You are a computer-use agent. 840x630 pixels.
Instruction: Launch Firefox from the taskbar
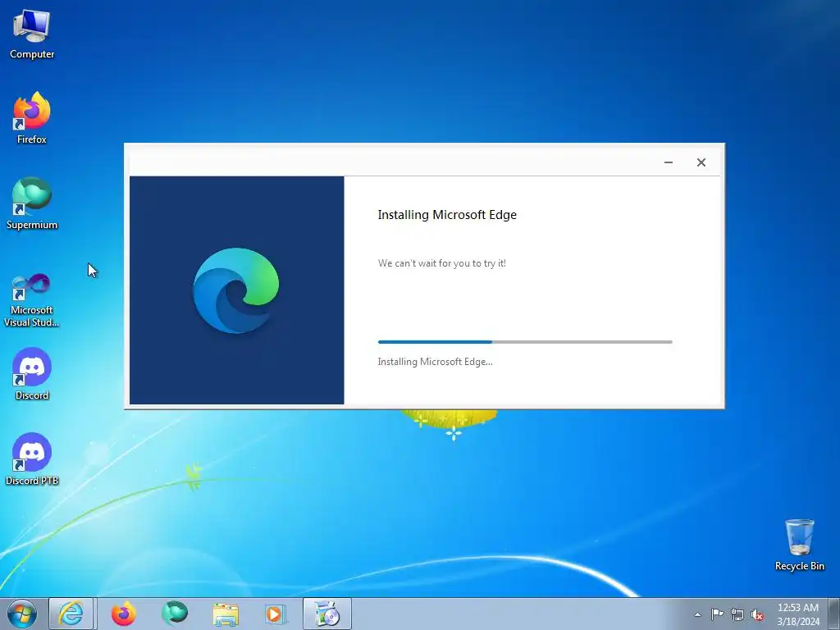[124, 614]
